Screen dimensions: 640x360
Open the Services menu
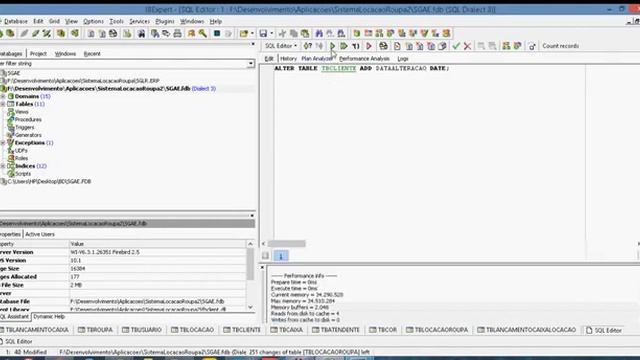click(139, 21)
